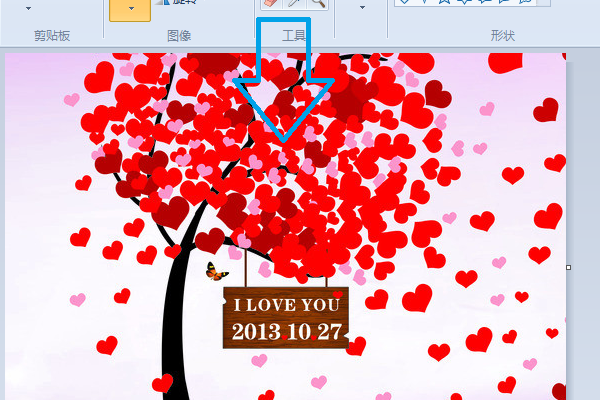Select the Eraser tool
The height and width of the screenshot is (400, 600).
[x=269, y=4]
